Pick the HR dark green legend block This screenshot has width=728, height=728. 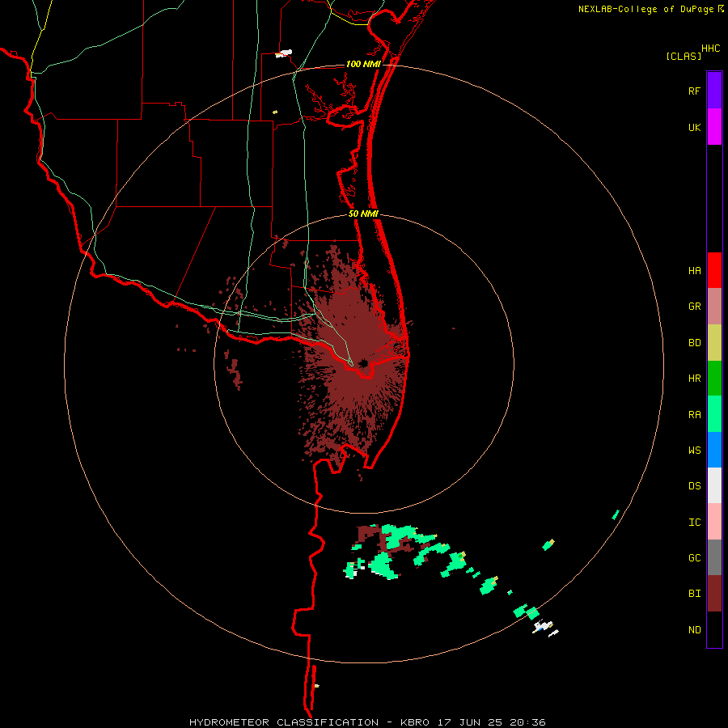714,379
